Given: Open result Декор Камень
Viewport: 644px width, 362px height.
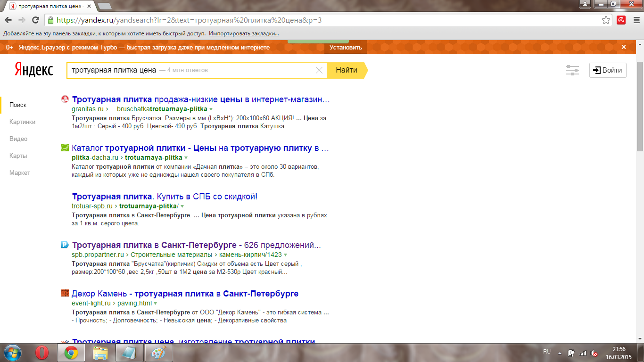Looking at the screenshot, I should coord(185,294).
